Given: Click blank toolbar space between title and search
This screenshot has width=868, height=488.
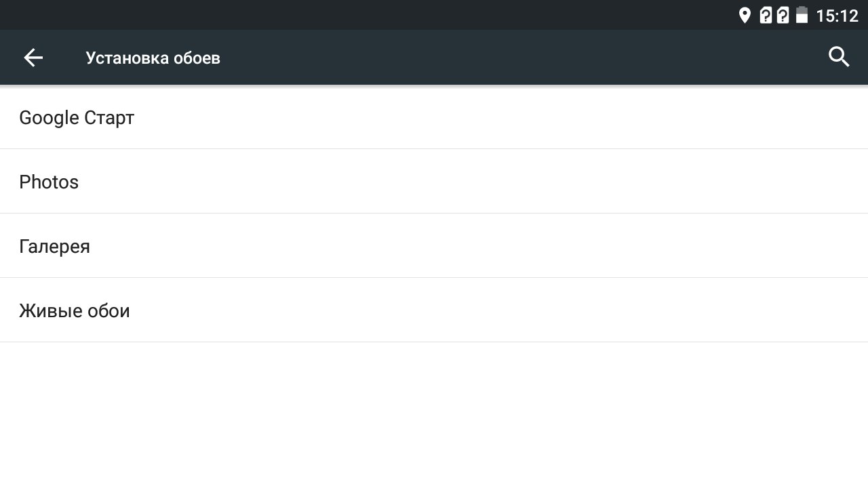Looking at the screenshot, I should pyautogui.click(x=515, y=58).
